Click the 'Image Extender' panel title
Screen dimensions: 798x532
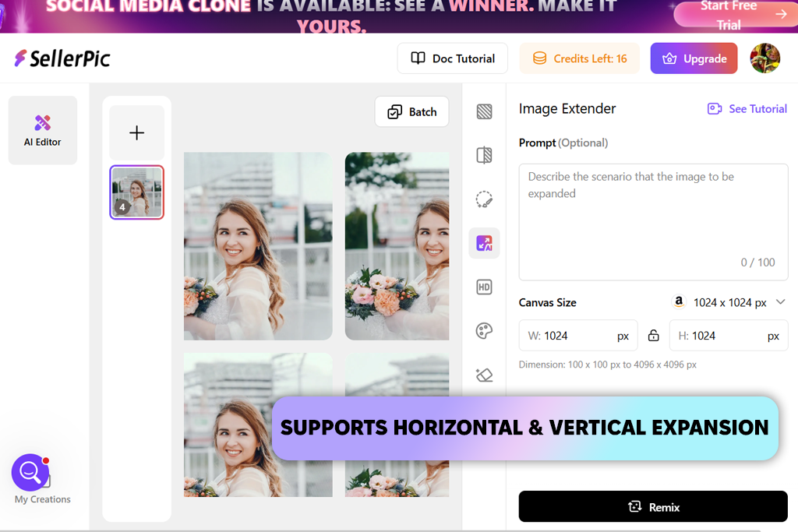coord(567,109)
